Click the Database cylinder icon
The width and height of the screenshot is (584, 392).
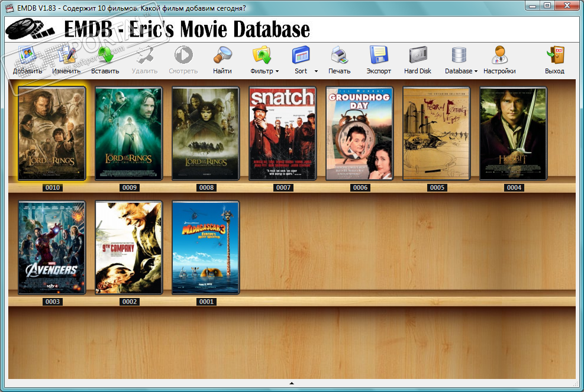tap(459, 55)
